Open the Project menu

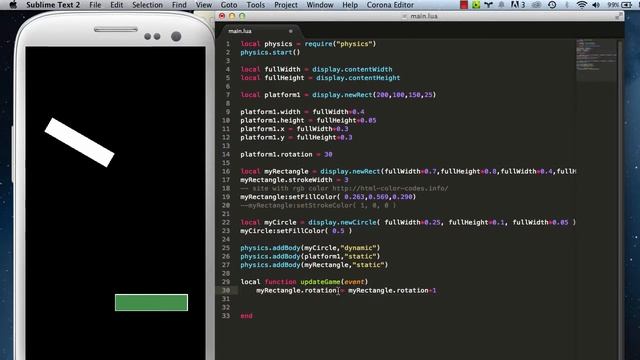point(286,5)
